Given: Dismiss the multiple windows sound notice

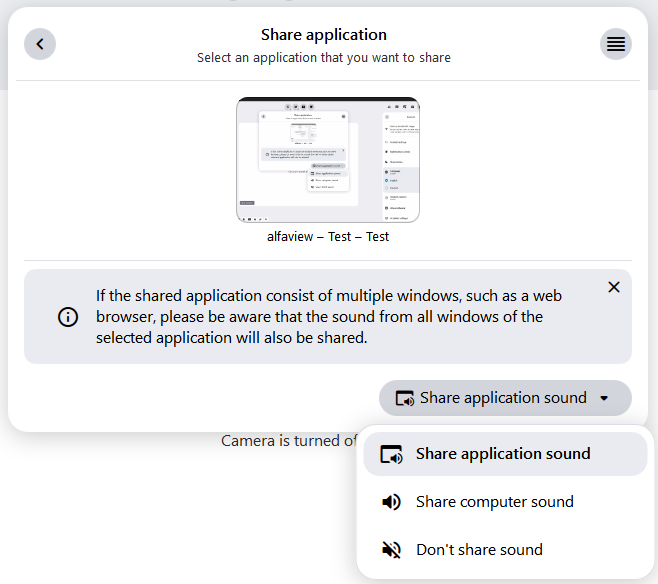Looking at the screenshot, I should (x=614, y=287).
